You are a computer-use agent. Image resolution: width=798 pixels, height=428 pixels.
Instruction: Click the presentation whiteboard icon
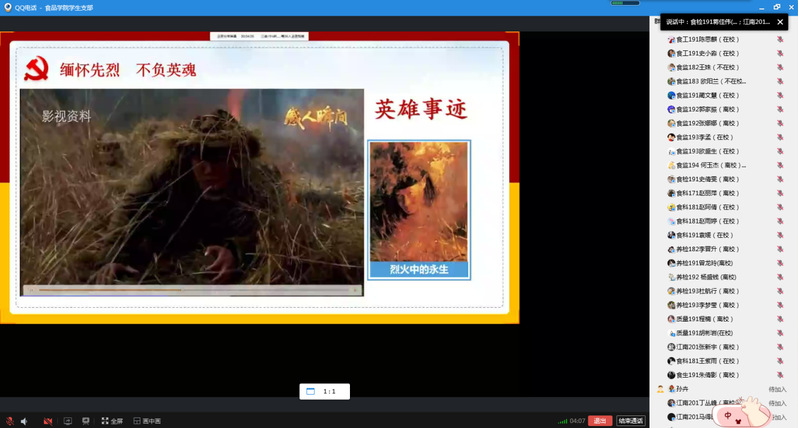pos(86,421)
